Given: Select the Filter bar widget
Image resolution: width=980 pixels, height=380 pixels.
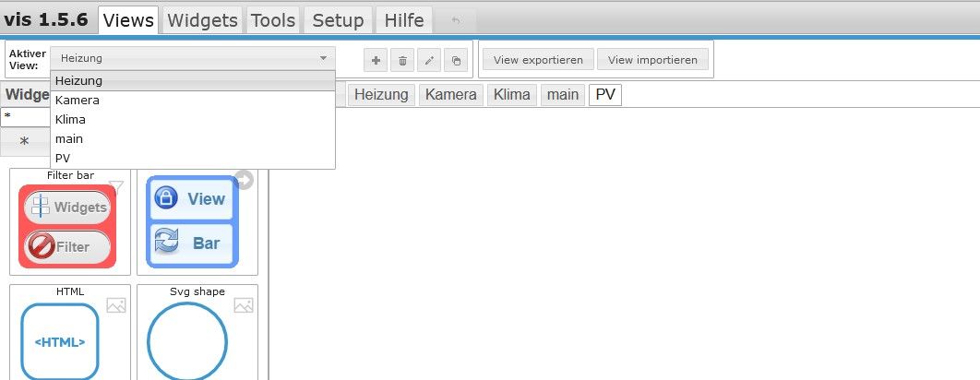Looking at the screenshot, I should 69,224.
